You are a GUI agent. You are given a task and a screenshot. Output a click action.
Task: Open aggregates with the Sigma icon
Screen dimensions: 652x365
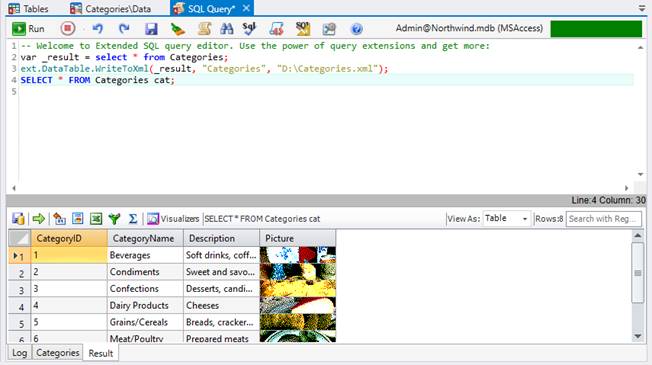click(x=133, y=219)
